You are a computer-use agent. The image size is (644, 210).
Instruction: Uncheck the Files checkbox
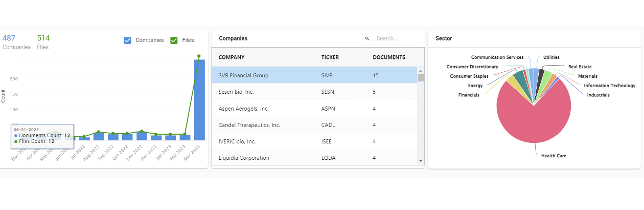[174, 40]
